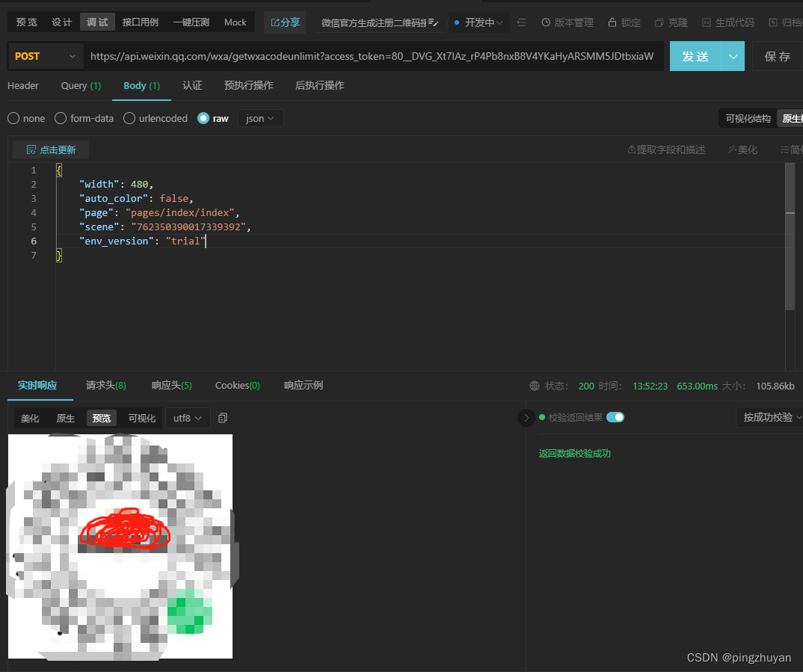Open Header tab

click(23, 85)
